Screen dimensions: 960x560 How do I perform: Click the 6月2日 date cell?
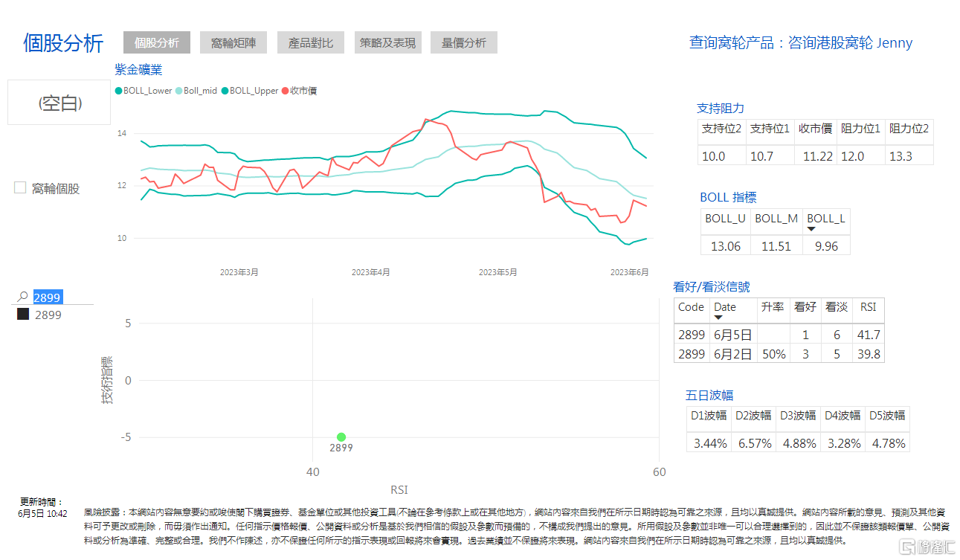pos(733,354)
